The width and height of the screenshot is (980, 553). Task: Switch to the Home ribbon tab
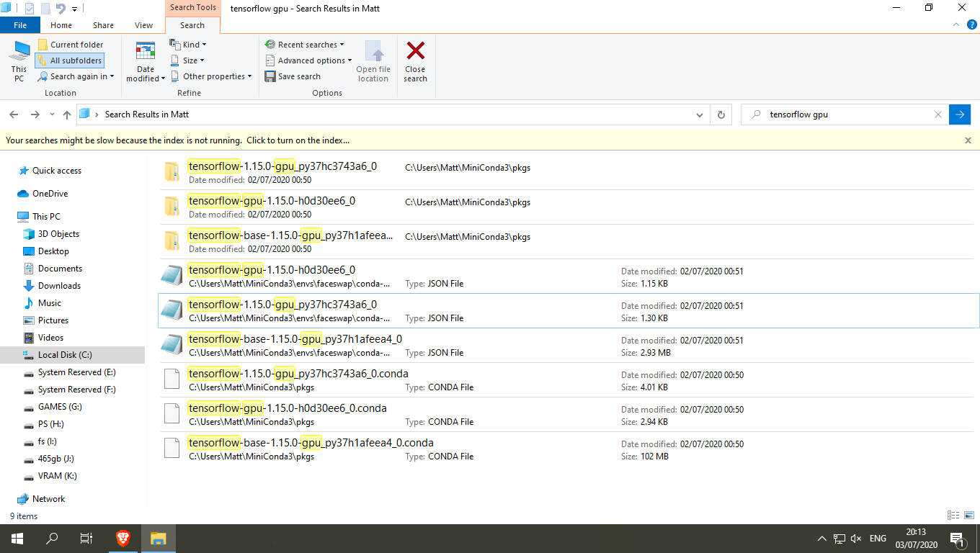tap(61, 25)
